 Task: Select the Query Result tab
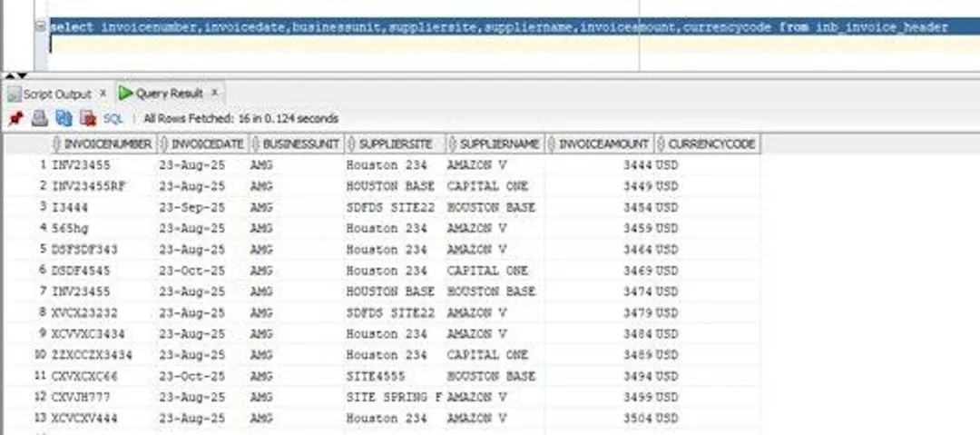(x=170, y=94)
